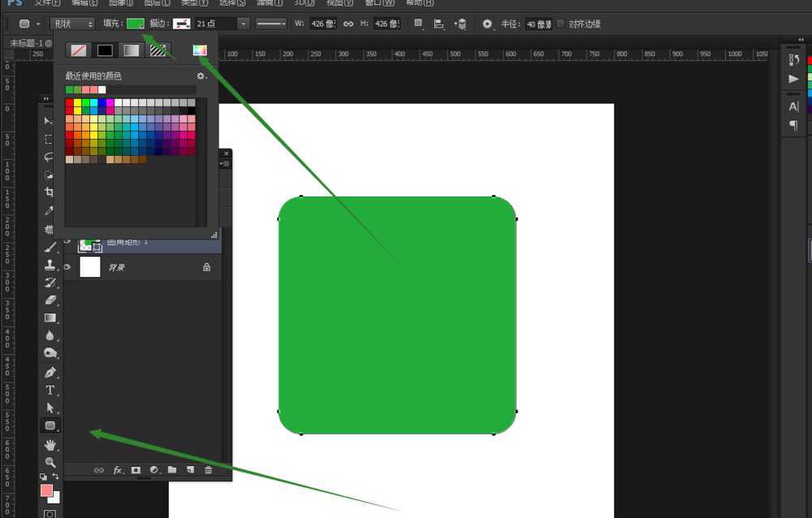Screen dimensions: 812x518
Task: Select the Crop tool
Action: pyautogui.click(x=49, y=192)
